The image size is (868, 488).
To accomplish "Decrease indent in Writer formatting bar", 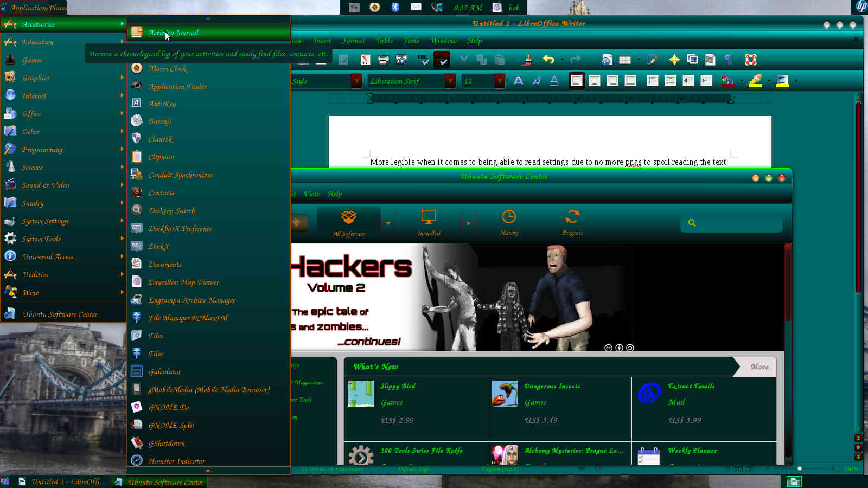I will point(688,81).
